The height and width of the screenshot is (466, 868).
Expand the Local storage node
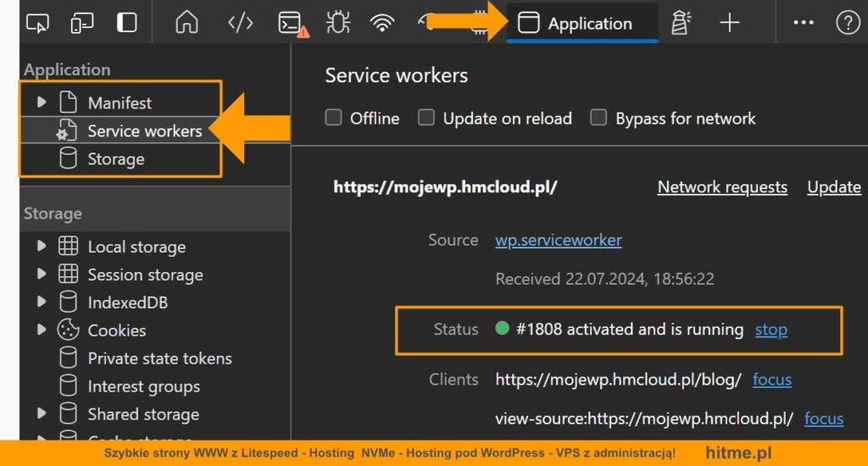coord(42,247)
